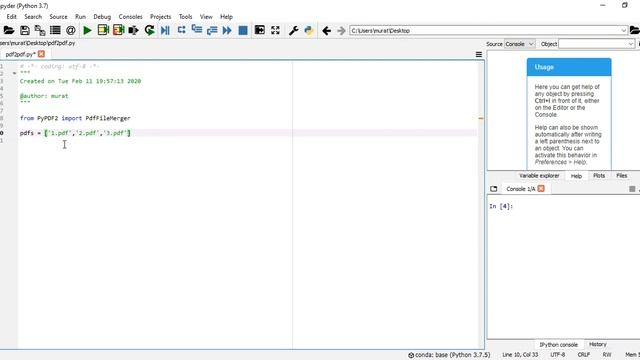Save the current file
The height and width of the screenshot is (360, 640).
[x=24, y=30]
